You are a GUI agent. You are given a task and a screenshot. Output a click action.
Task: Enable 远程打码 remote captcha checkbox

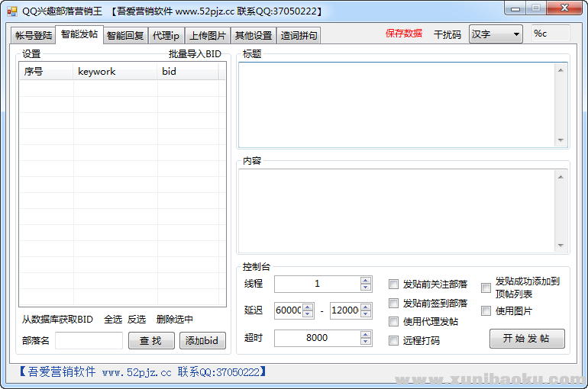coord(394,341)
